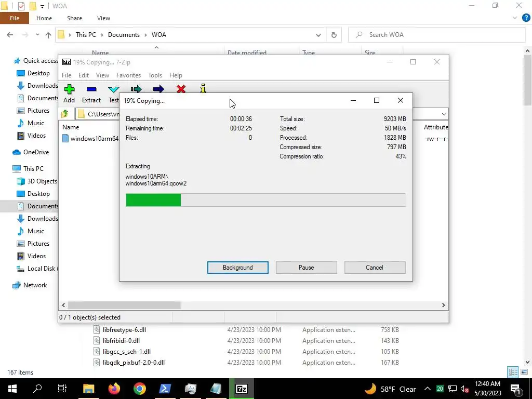Screen dimensions: 532x399
Task: Select libgdk_pixbuf-2.0-0.dll in Explorer
Action: coord(134,362)
